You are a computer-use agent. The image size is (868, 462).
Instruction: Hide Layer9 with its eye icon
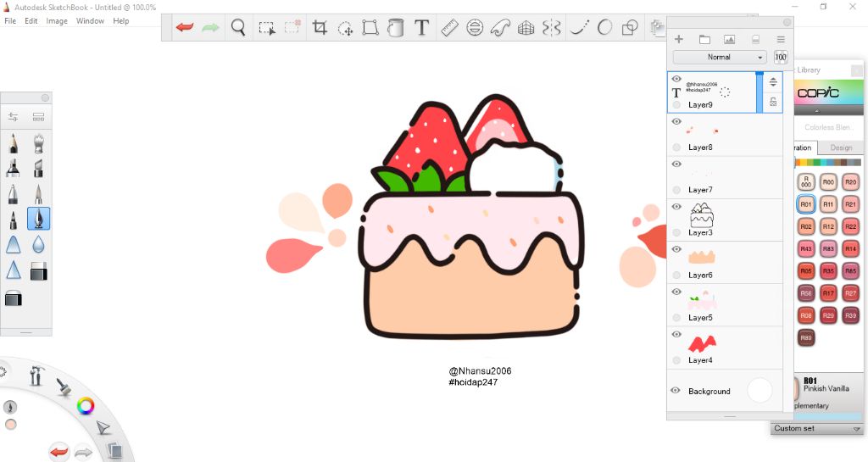pos(676,79)
